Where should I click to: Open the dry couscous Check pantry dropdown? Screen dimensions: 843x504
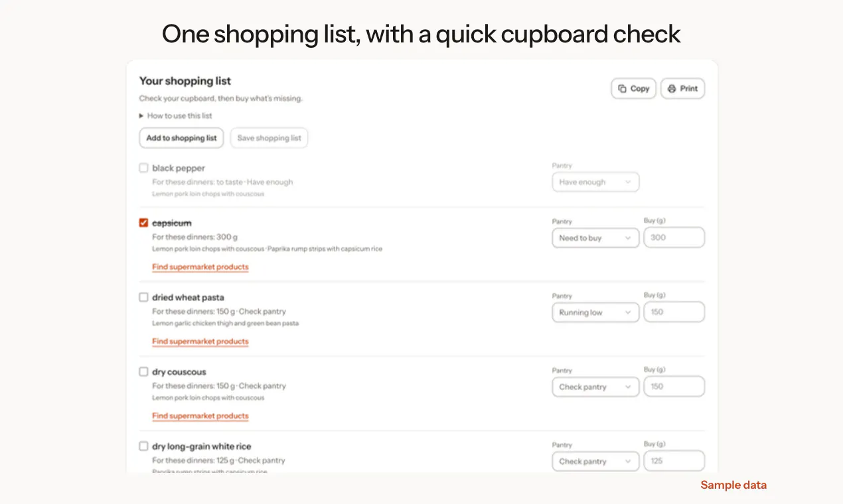tap(595, 387)
